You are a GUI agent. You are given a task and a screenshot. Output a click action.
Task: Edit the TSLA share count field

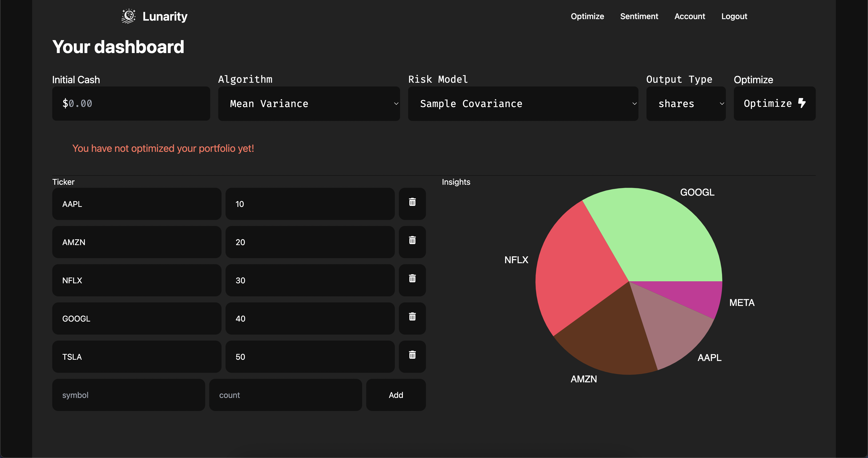(310, 357)
